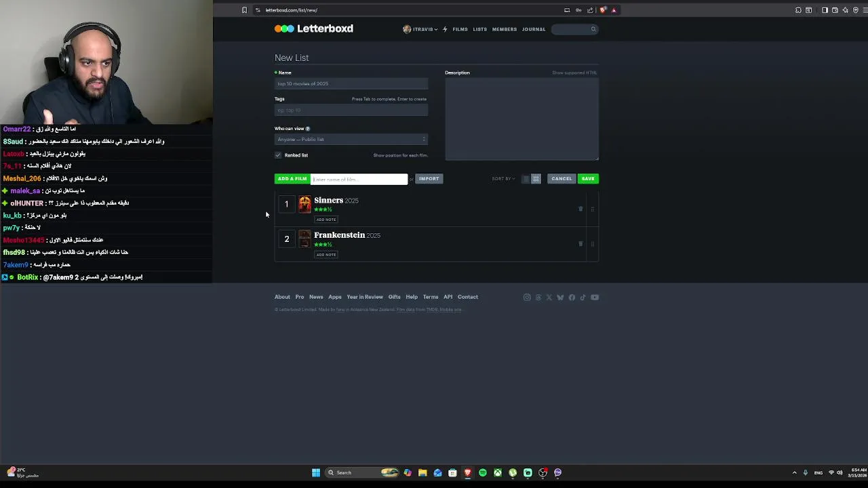Image resolution: width=868 pixels, height=488 pixels.
Task: Open the Lists menu
Action: [480, 29]
